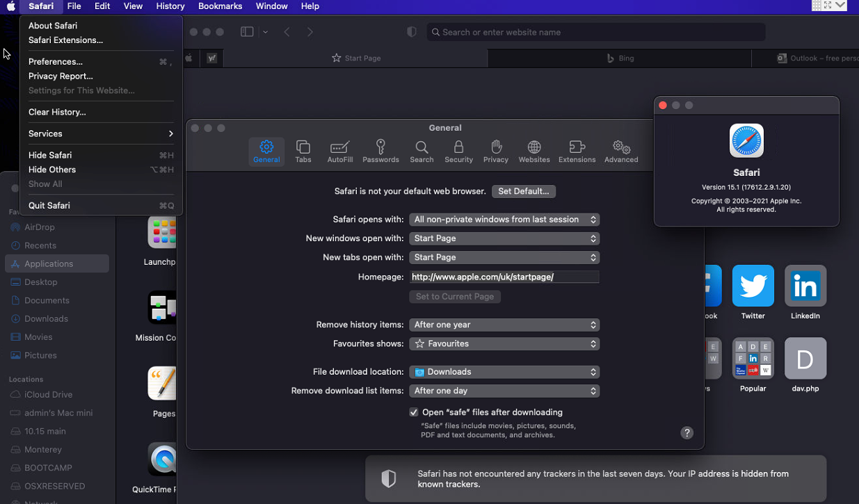This screenshot has height=504, width=859.
Task: Open iCloud Drive in Finder sidebar
Action: (x=57, y=394)
